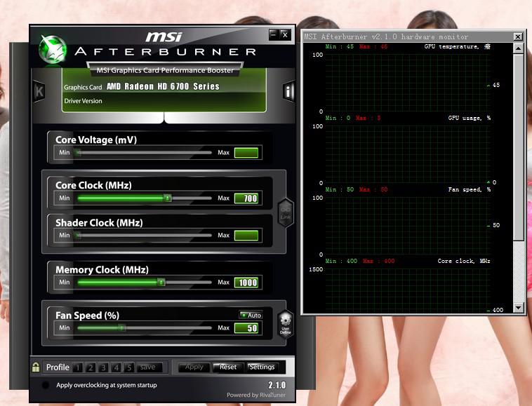Click the padlock profile lock icon
Screen dimensions: 532x406
coord(36,367)
